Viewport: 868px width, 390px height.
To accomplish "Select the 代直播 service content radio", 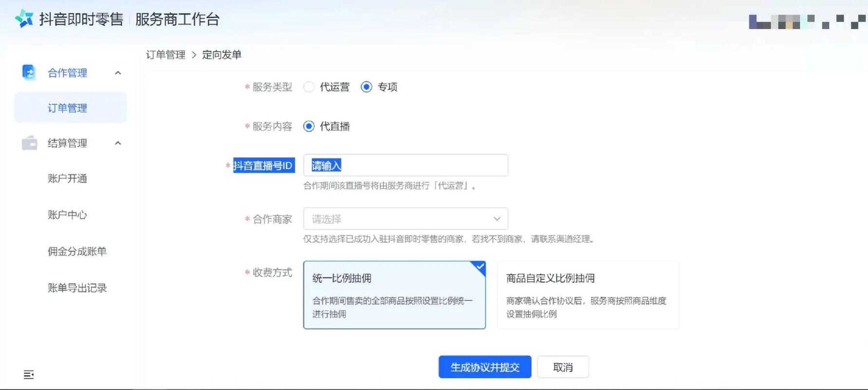I will [309, 126].
